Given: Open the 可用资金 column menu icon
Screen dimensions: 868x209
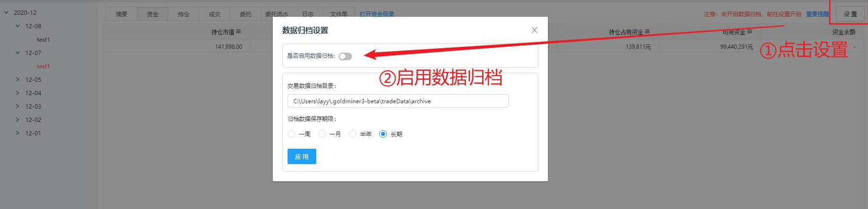Looking at the screenshot, I should click(x=750, y=32).
